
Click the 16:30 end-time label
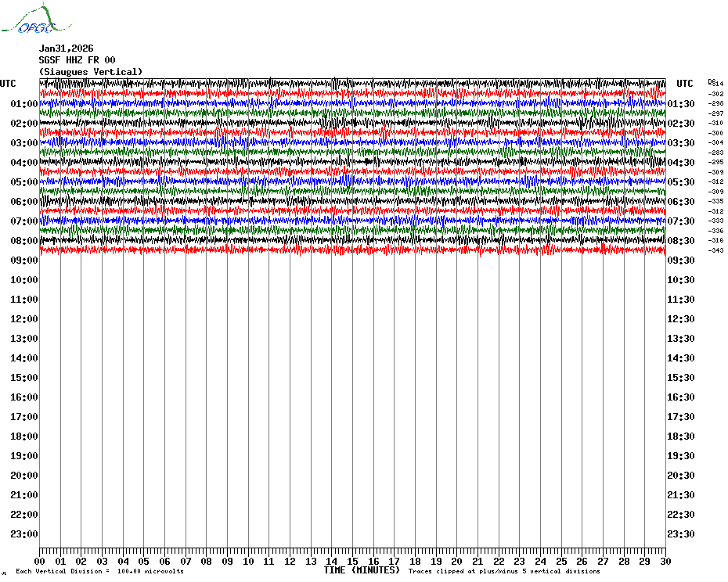coord(681,397)
